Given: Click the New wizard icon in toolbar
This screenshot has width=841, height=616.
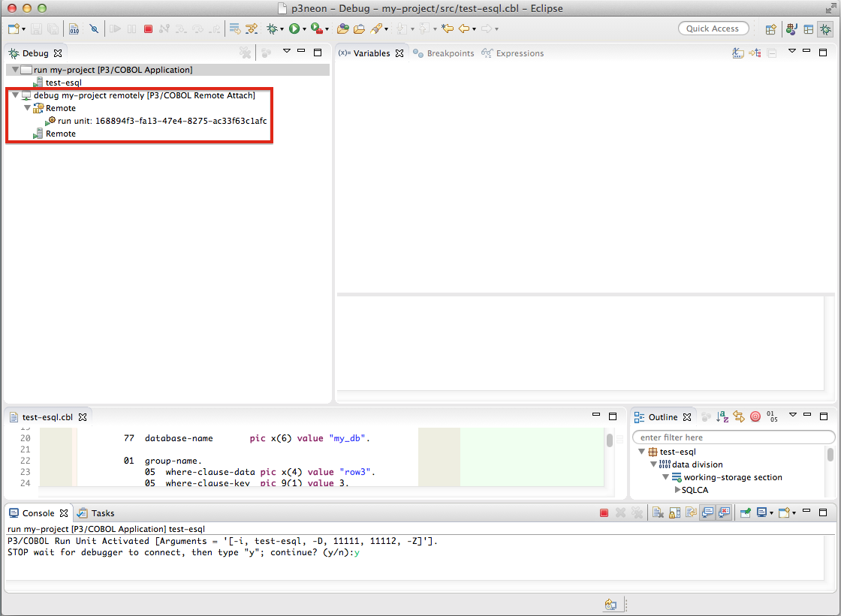Looking at the screenshot, I should (x=14, y=29).
